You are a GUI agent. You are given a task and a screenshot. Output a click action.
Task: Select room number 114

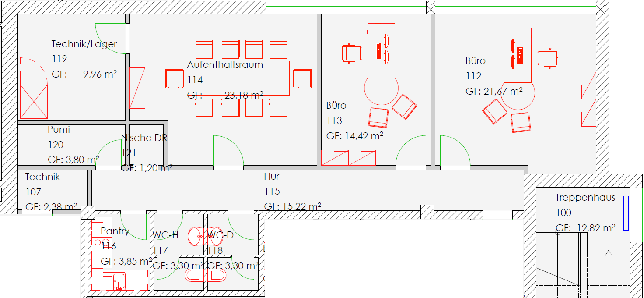click(x=195, y=80)
